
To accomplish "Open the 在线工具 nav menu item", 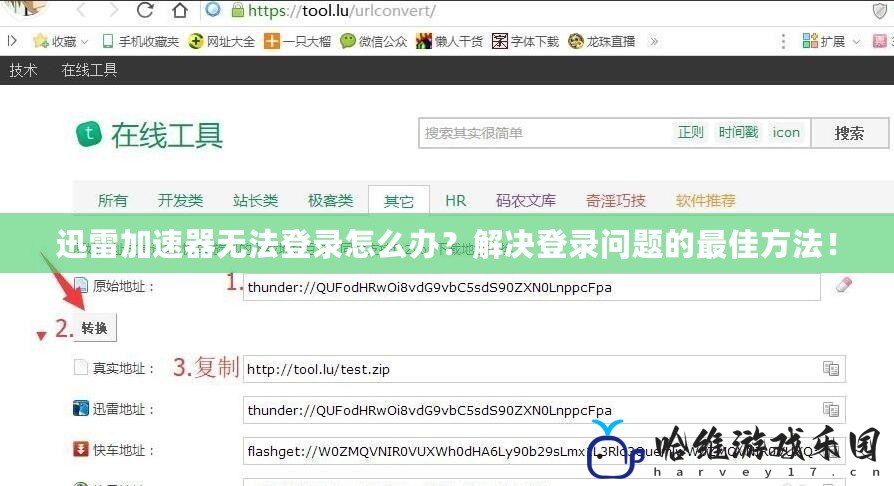I will click(x=90, y=70).
